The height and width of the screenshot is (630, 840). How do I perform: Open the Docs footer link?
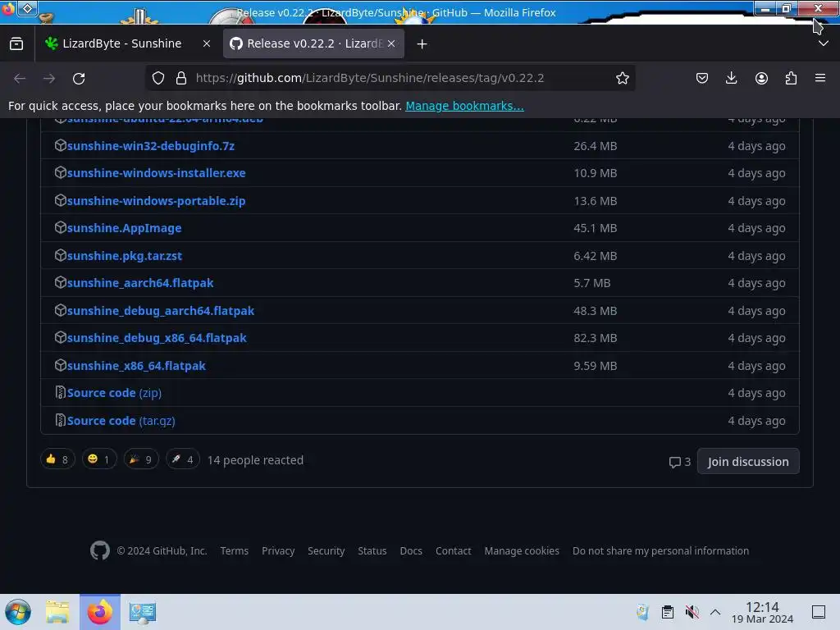[x=411, y=550]
